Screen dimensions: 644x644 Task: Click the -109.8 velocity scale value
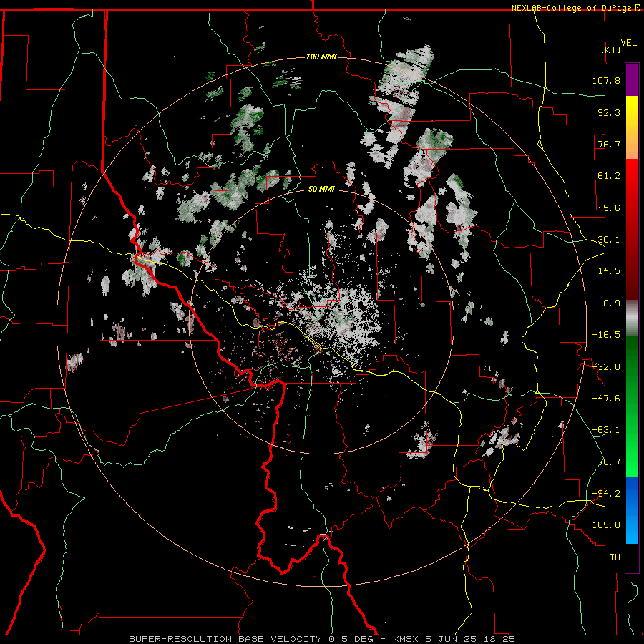pos(603,525)
